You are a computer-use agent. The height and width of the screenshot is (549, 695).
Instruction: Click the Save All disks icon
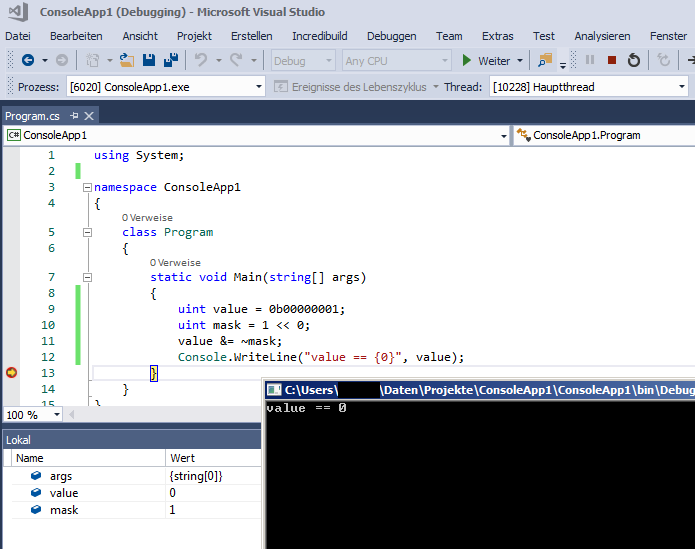pyautogui.click(x=171, y=60)
